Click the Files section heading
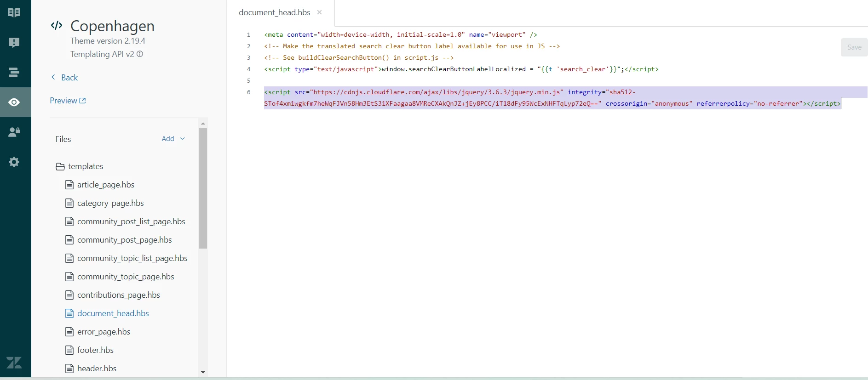 coord(63,139)
